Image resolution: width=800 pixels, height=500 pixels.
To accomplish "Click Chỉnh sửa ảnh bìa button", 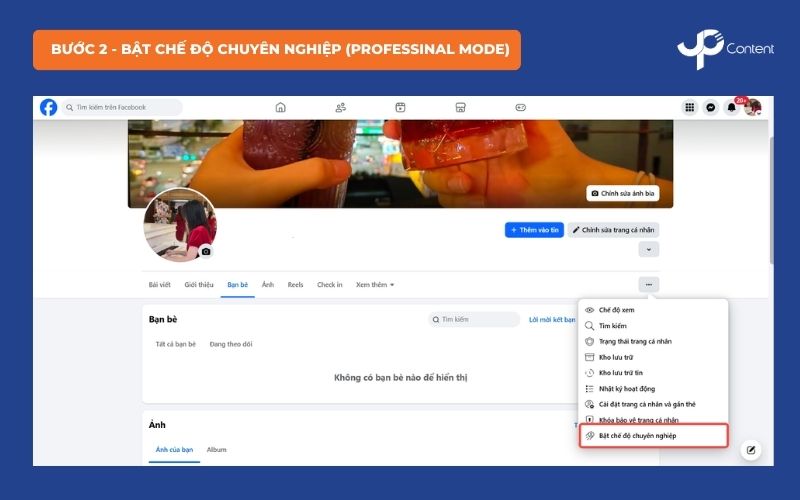I will tap(623, 193).
